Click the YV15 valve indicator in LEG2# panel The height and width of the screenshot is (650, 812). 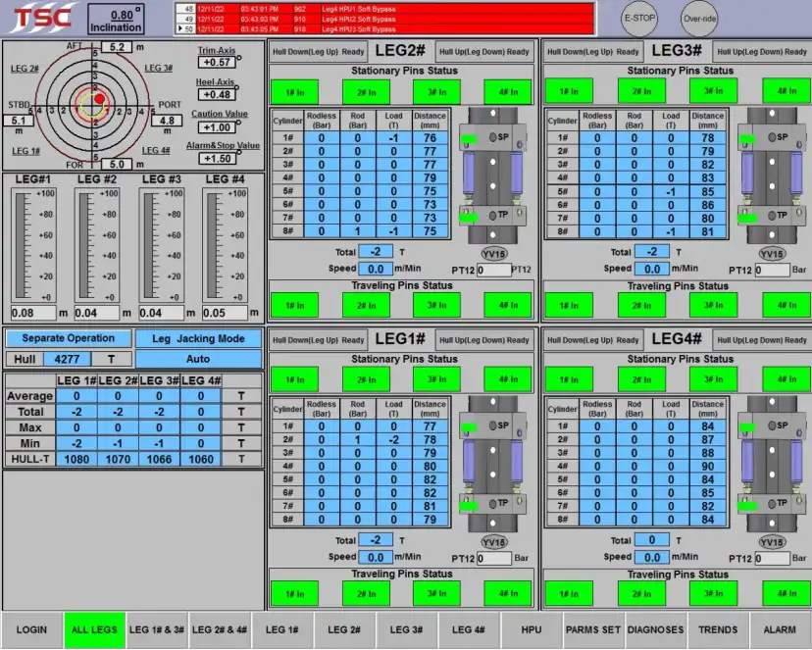(x=495, y=254)
